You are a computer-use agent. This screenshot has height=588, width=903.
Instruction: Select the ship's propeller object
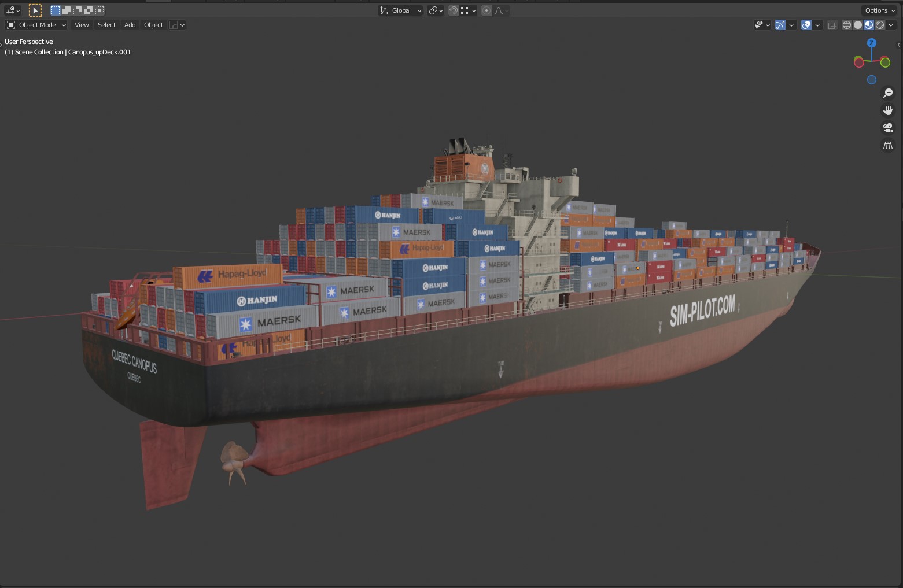tap(234, 463)
